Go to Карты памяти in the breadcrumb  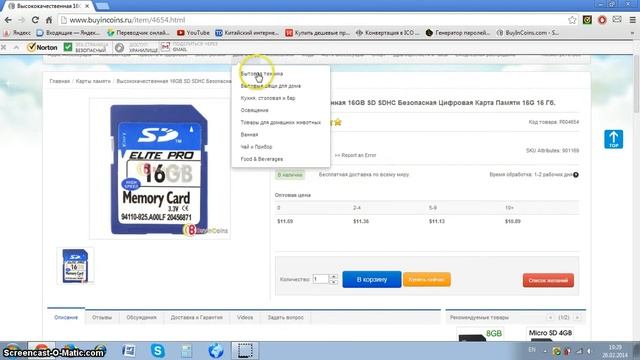[93, 81]
